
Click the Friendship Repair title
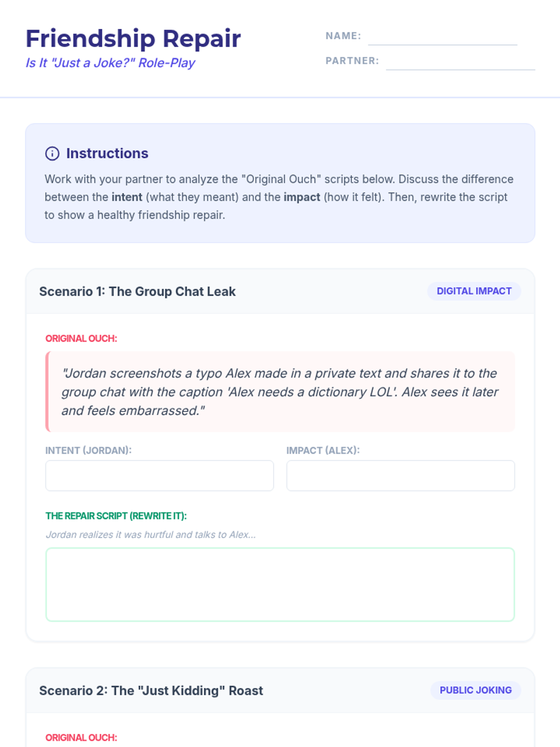[133, 38]
